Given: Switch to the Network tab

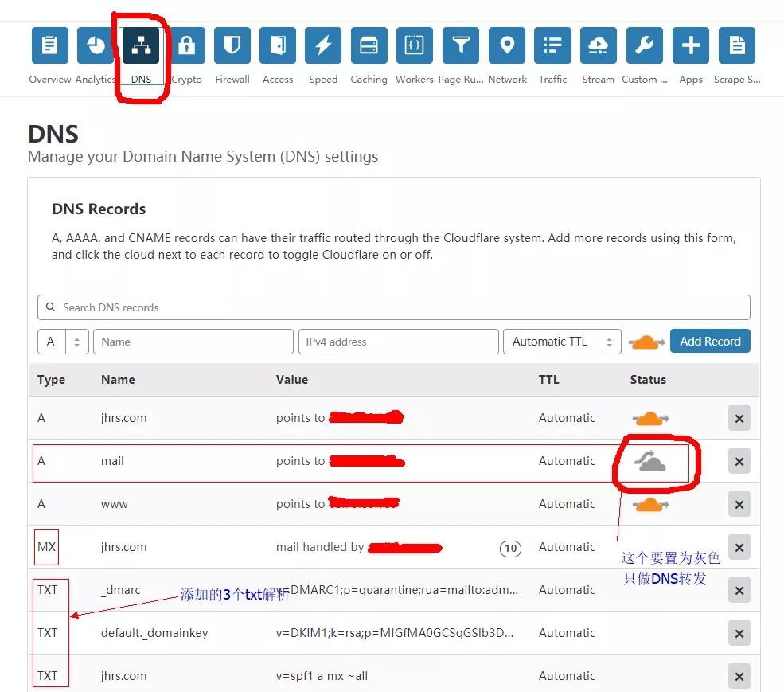Looking at the screenshot, I should [507, 45].
